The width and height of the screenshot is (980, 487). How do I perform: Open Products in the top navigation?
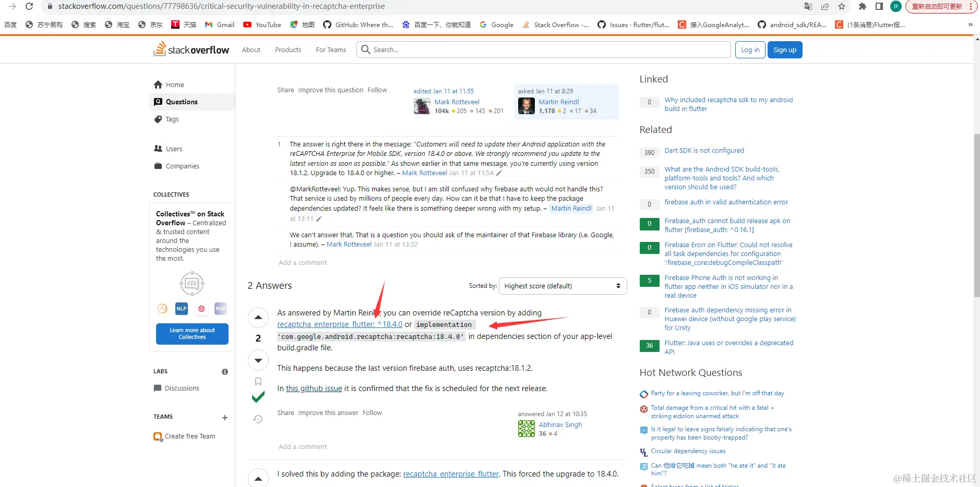coord(288,50)
